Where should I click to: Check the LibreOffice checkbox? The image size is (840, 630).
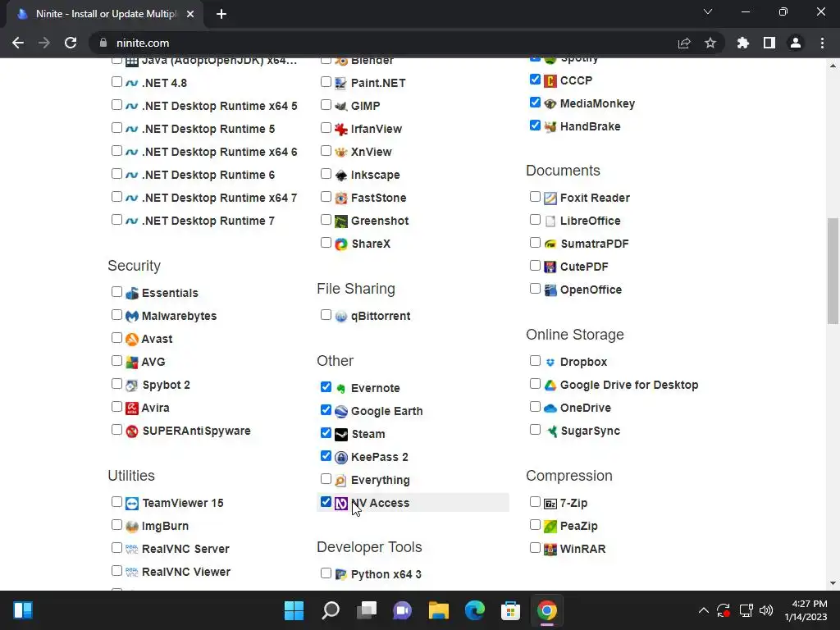(x=535, y=220)
